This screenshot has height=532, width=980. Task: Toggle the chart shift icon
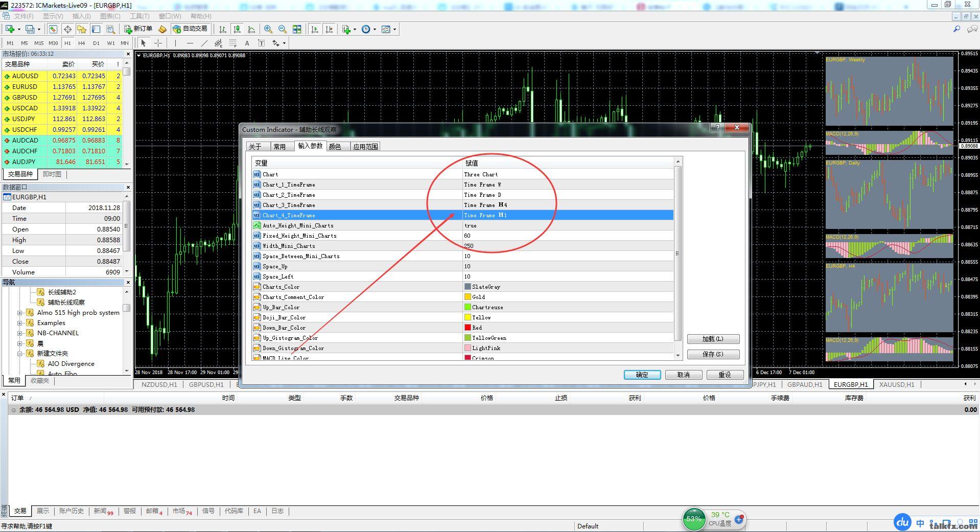(329, 29)
